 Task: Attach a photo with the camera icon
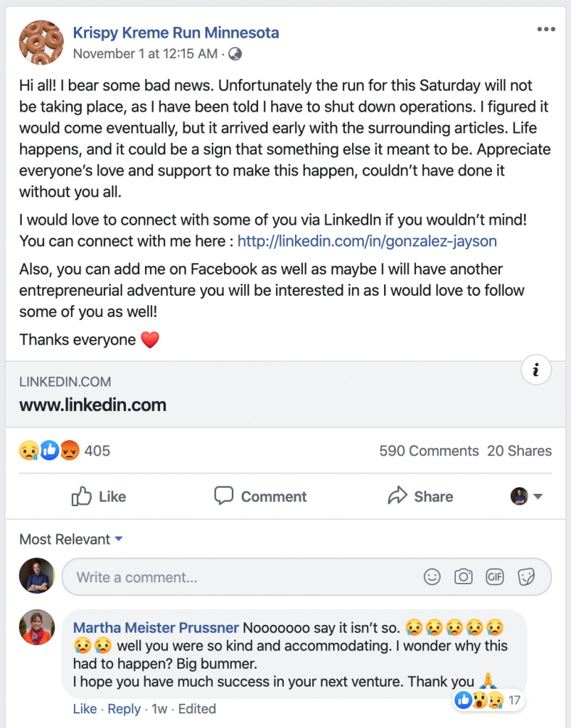464,577
